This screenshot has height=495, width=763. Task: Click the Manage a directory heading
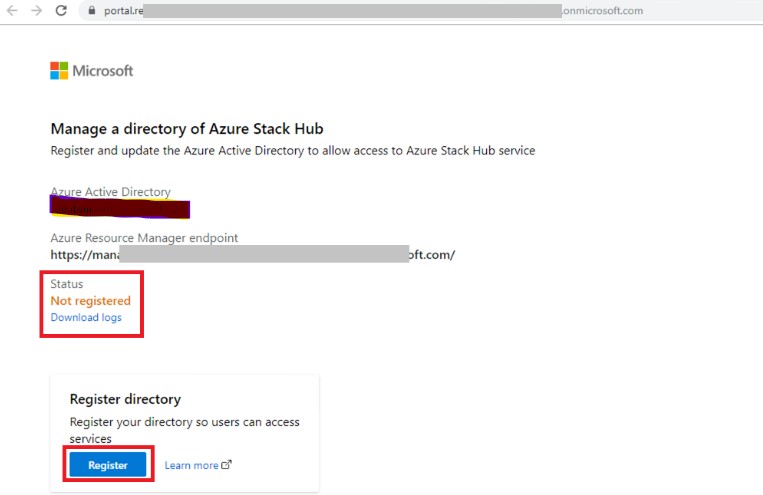click(x=186, y=129)
